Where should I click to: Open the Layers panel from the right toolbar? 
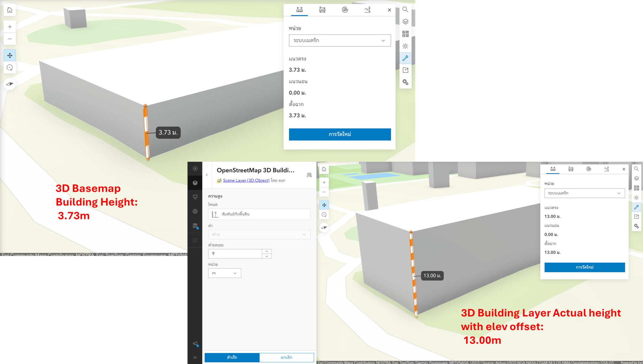406,21
